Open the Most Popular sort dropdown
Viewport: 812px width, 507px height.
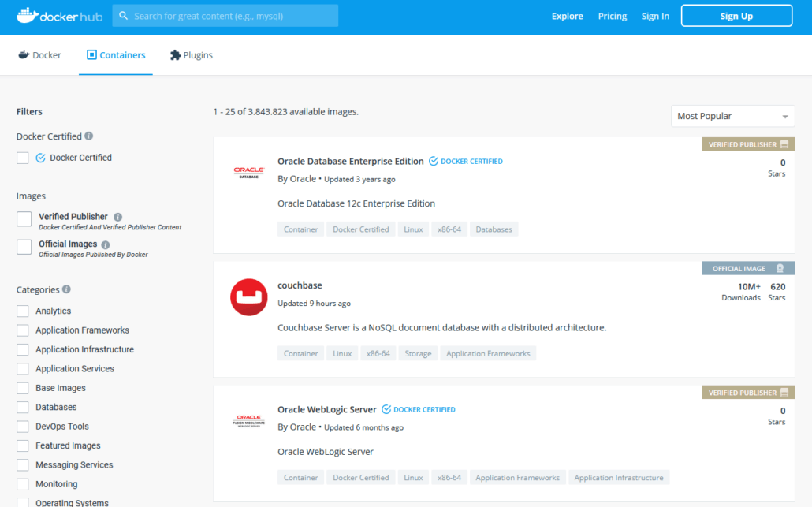coord(732,116)
